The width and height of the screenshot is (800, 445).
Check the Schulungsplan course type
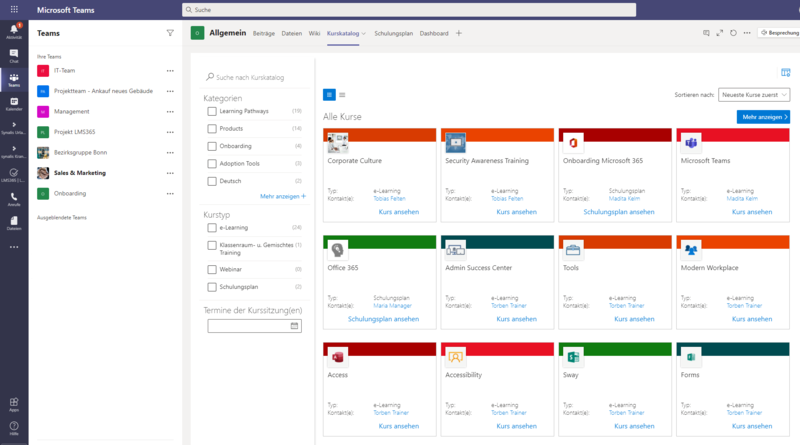pos(212,287)
